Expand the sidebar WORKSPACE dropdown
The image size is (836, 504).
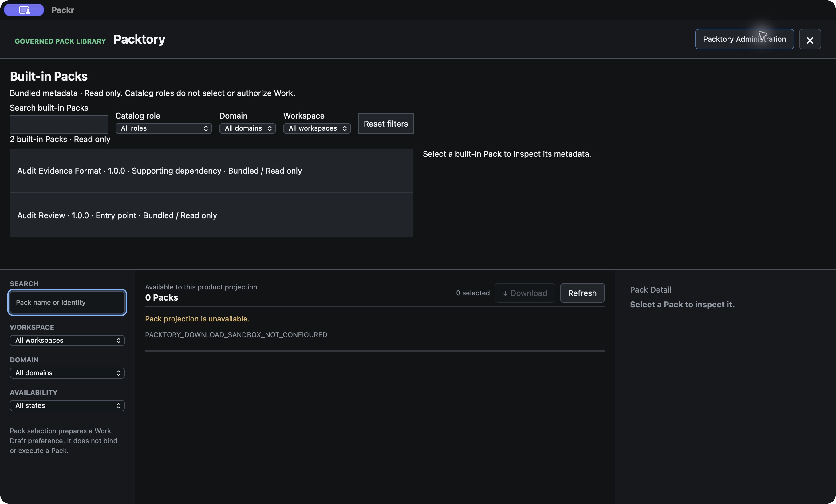[x=67, y=341]
